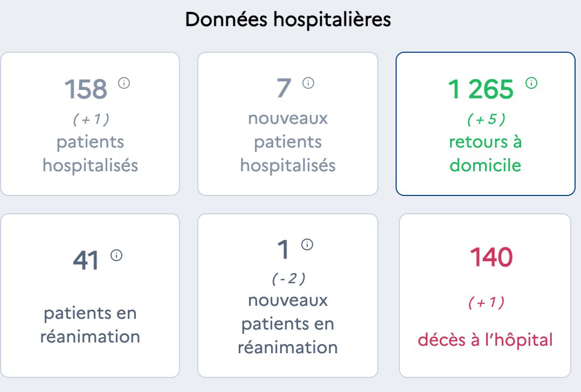Click the green 1 265 figure
581x392 pixels.
pos(481,89)
